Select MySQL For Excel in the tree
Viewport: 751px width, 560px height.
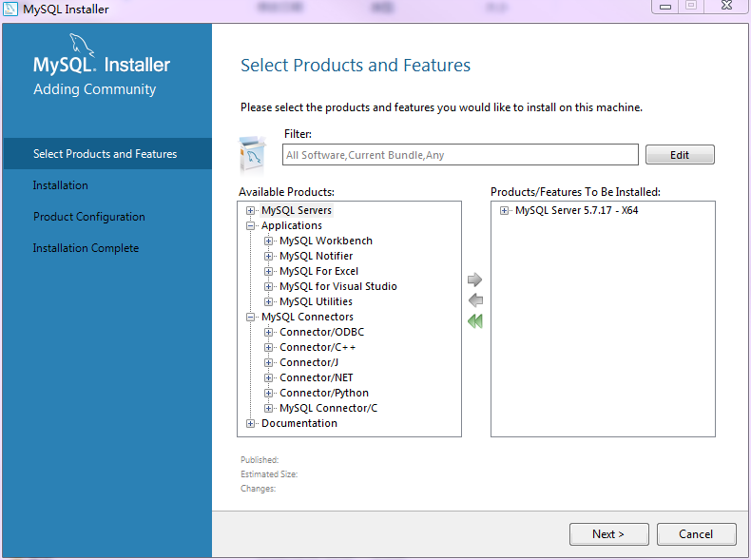(x=319, y=271)
